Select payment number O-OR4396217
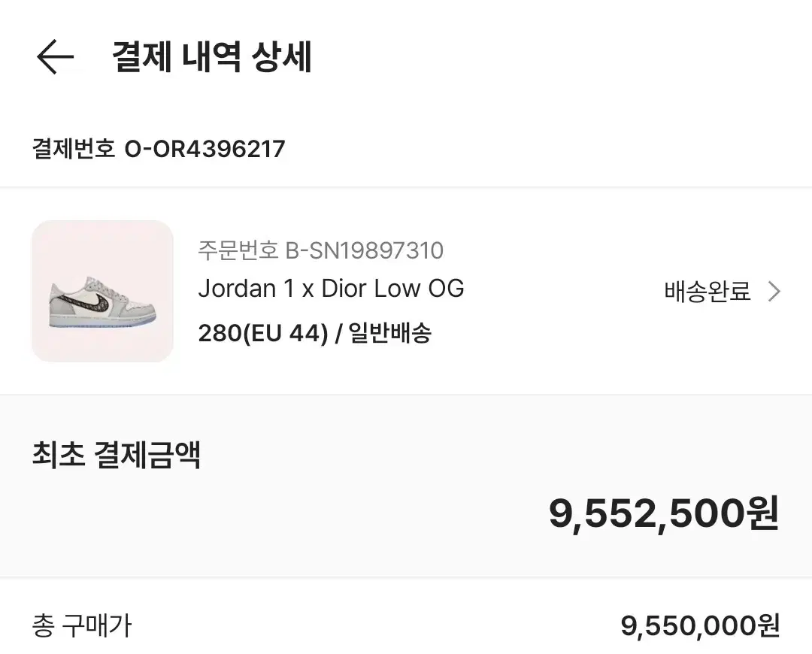Viewport: 812px width, 654px height. (205, 149)
